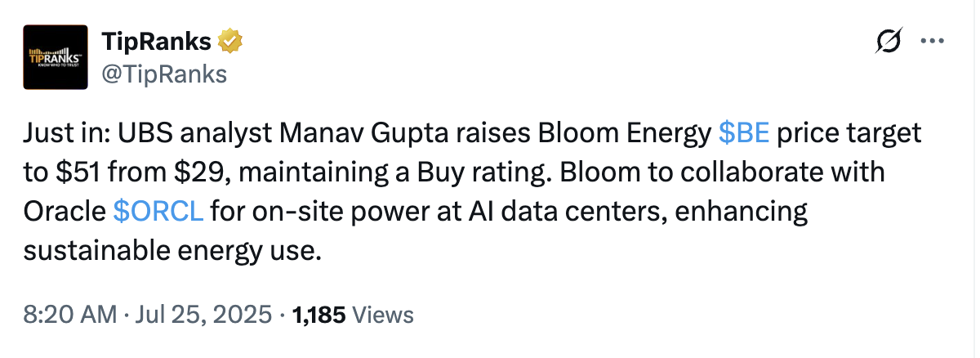
Task: Click the word Oracle in the post
Action: pos(65,213)
